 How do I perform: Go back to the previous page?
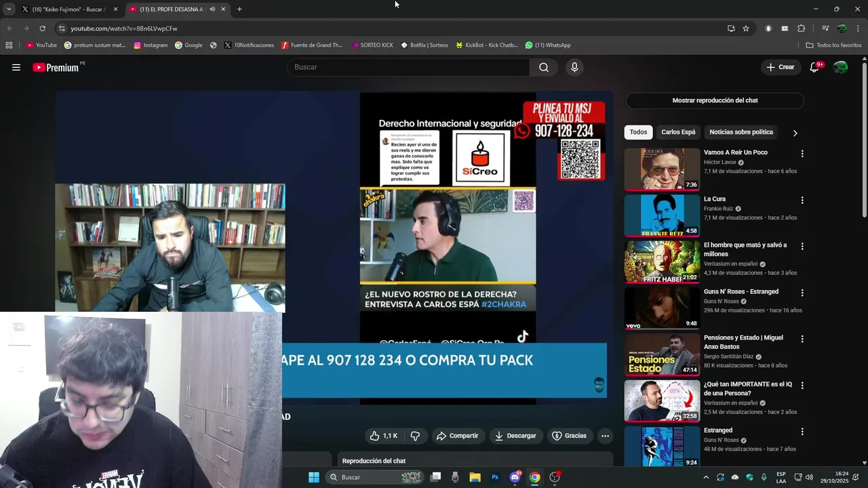tap(9, 28)
